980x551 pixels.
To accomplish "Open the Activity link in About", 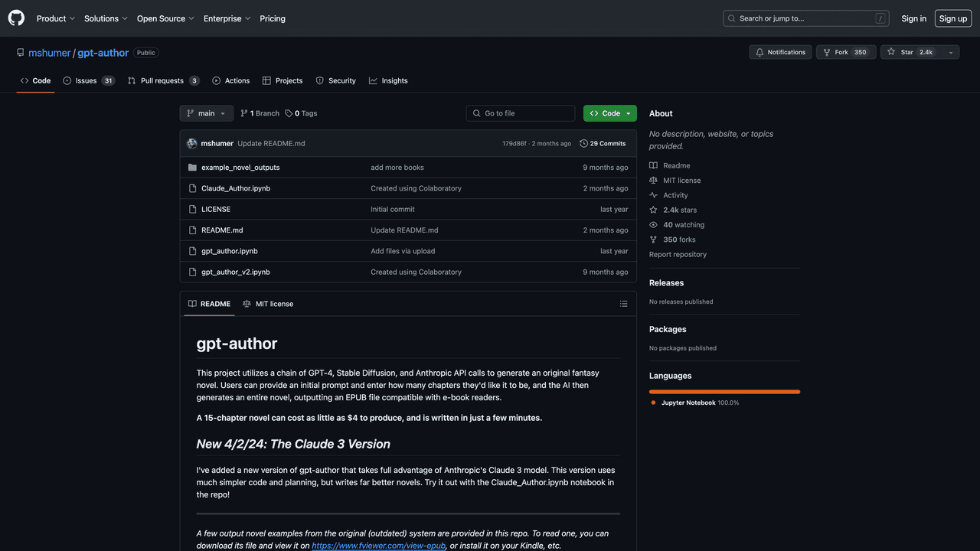I will (668, 195).
